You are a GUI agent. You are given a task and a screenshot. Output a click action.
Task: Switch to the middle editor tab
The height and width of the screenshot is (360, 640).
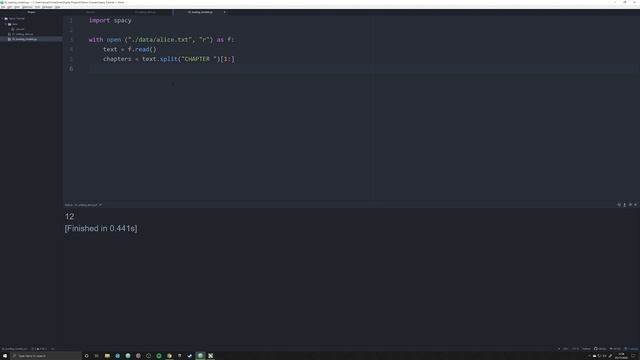point(145,12)
